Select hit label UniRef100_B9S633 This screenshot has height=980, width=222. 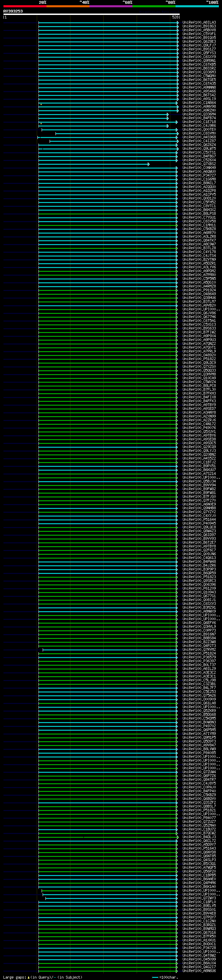pos(199,328)
